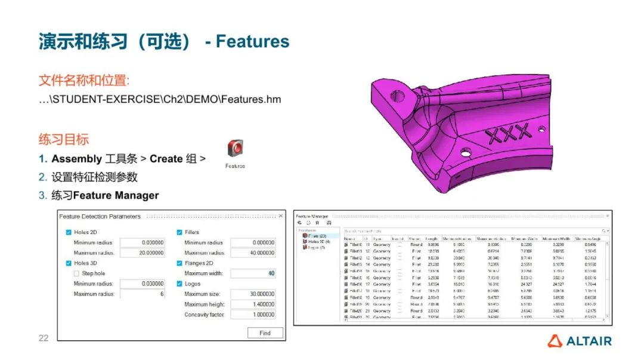Viewport: 644px width, 363px height.
Task: Click the Concavity factor field
Action: coord(253,315)
